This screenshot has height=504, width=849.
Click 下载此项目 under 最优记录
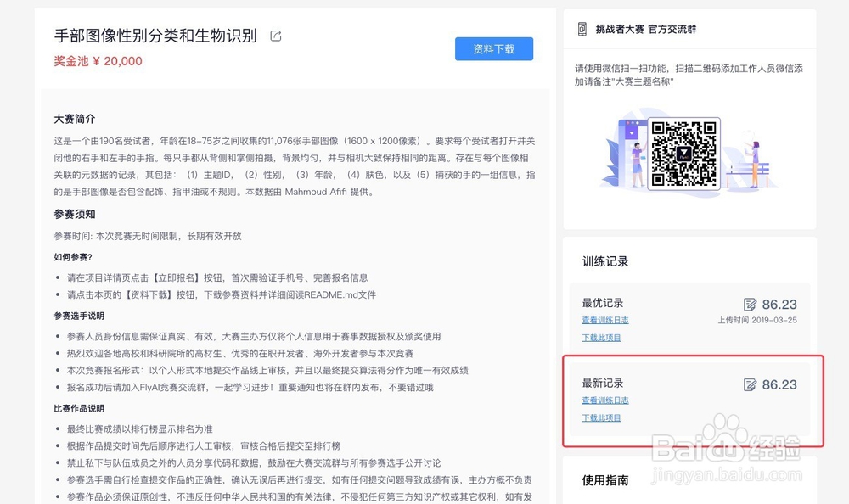[602, 338]
